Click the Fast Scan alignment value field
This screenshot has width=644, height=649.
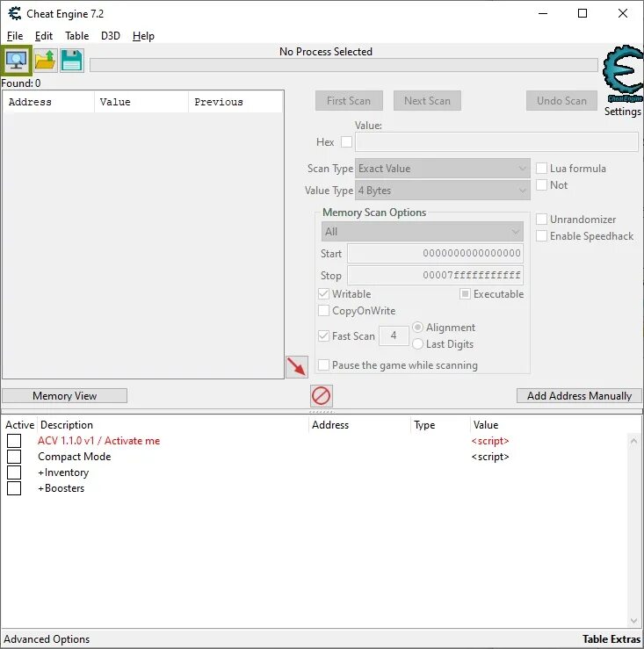[x=394, y=335]
